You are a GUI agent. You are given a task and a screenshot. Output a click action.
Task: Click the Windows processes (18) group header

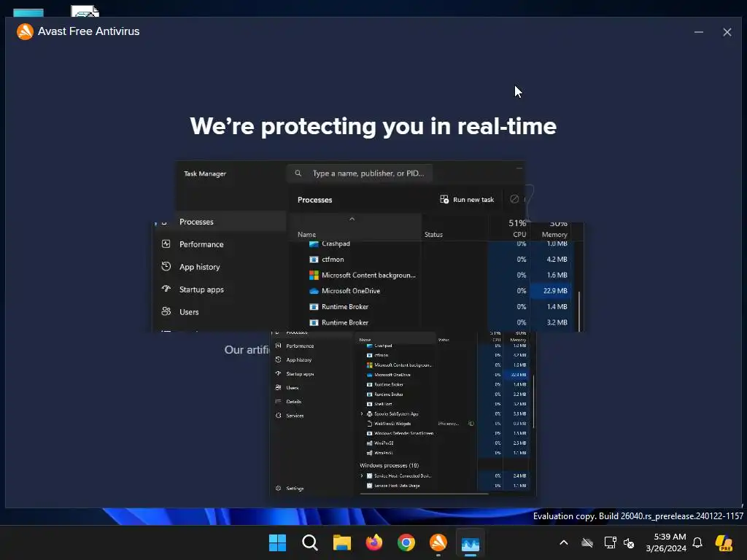coord(390,465)
